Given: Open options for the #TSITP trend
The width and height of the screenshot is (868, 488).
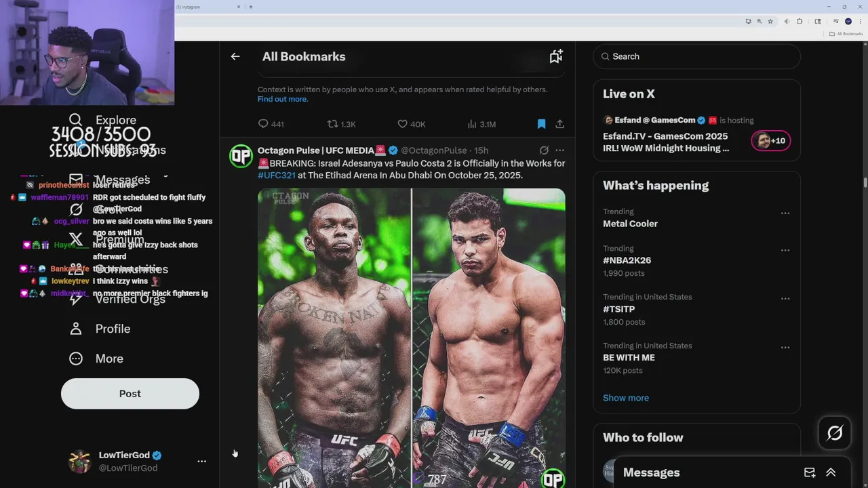Looking at the screenshot, I should (785, 299).
